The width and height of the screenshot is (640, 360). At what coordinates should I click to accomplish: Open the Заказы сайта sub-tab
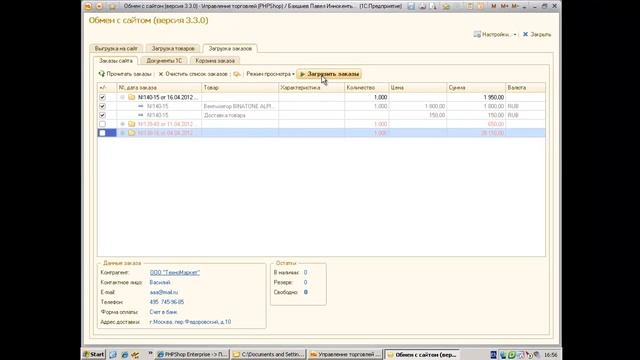116,60
